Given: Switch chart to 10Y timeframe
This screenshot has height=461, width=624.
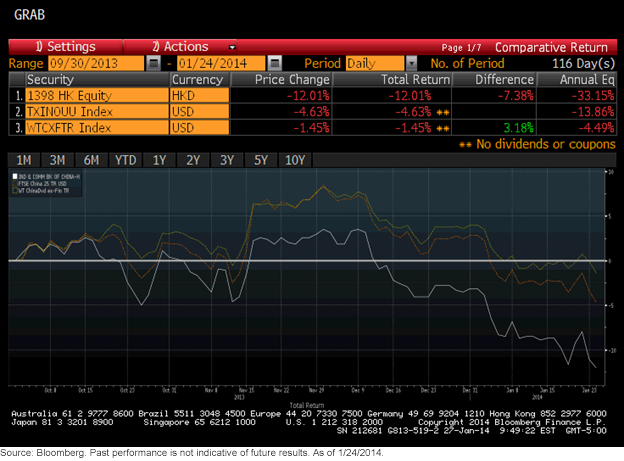Looking at the screenshot, I should [x=295, y=160].
